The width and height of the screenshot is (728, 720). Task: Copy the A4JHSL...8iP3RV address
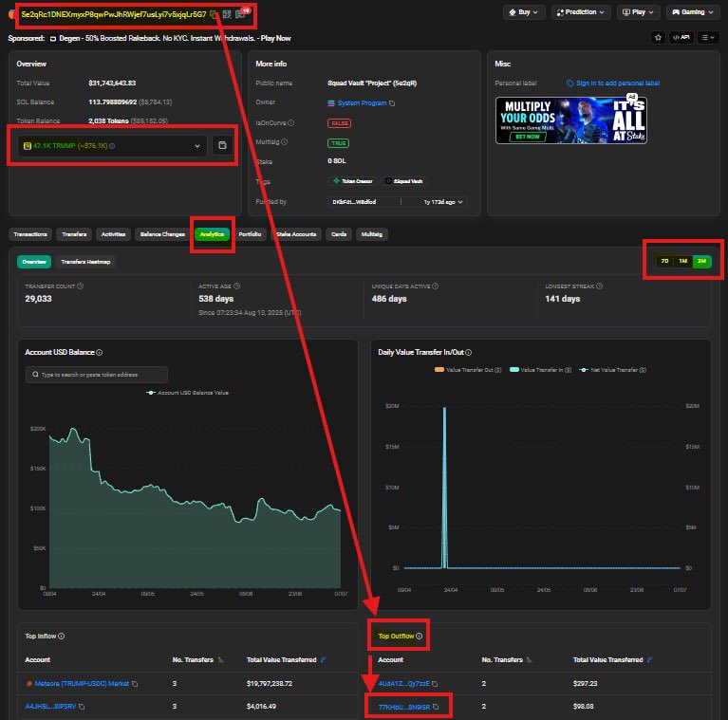[82, 707]
